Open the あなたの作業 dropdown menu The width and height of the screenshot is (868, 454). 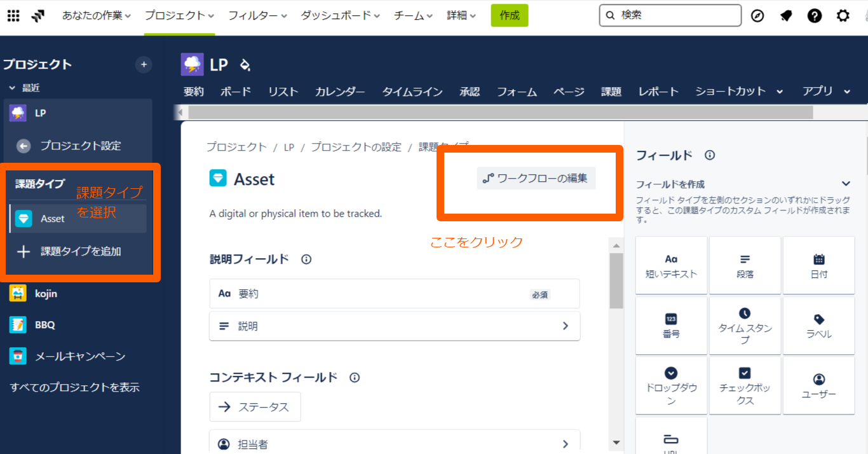(x=97, y=16)
